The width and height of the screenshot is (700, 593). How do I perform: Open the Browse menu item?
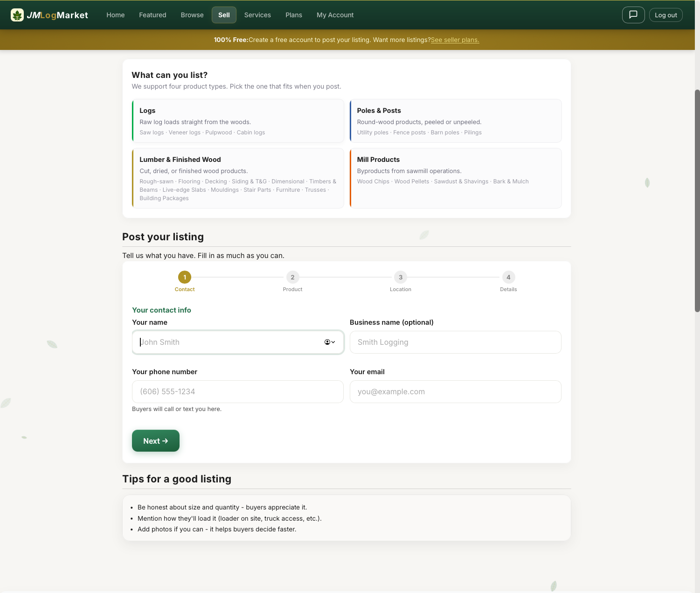tap(192, 14)
